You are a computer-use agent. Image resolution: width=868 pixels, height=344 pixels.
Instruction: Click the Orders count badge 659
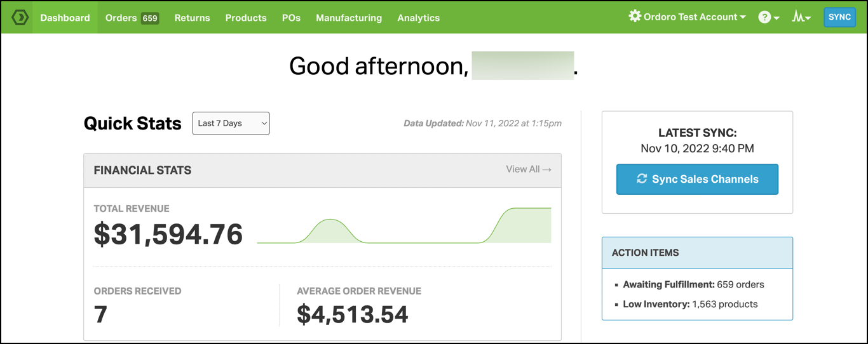(150, 18)
